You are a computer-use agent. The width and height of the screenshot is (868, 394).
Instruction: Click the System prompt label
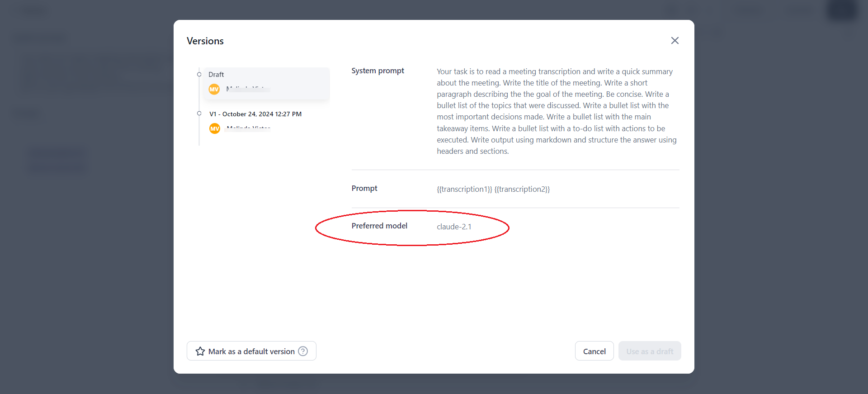point(377,71)
